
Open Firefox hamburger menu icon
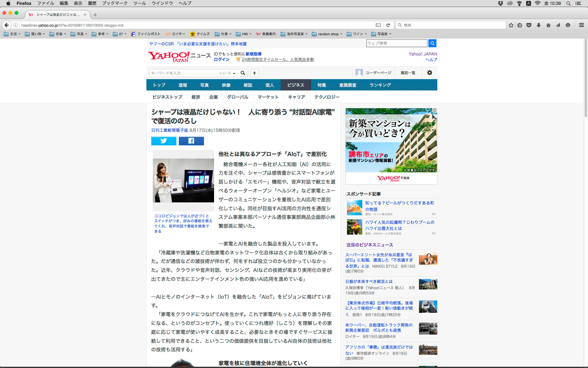pos(581,25)
